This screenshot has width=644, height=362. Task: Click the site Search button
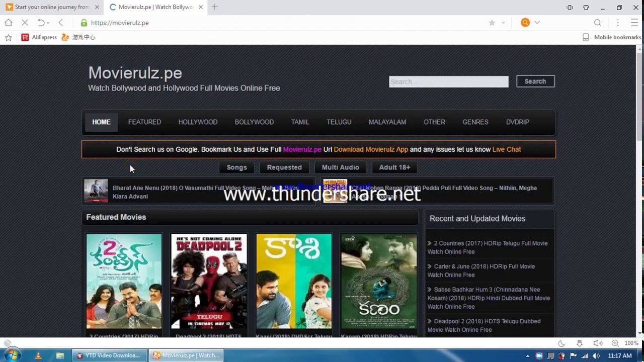pyautogui.click(x=535, y=81)
